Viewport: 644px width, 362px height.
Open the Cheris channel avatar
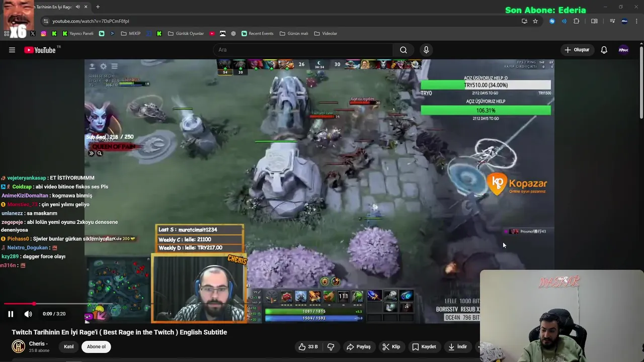point(19,346)
